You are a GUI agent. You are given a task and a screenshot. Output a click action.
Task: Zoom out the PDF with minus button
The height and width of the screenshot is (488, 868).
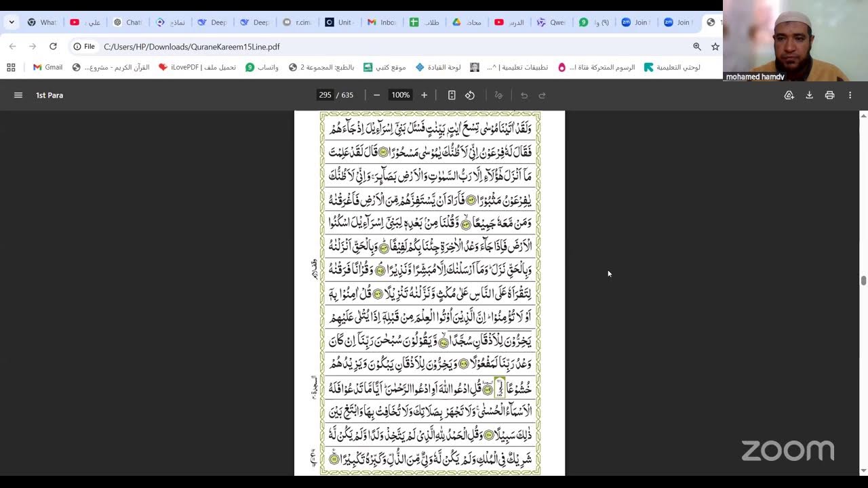(x=377, y=95)
